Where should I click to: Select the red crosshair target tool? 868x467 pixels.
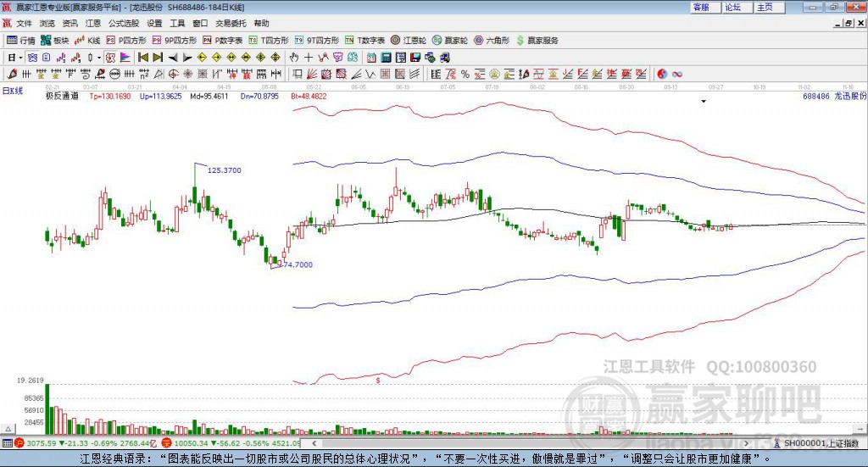[x=173, y=74]
